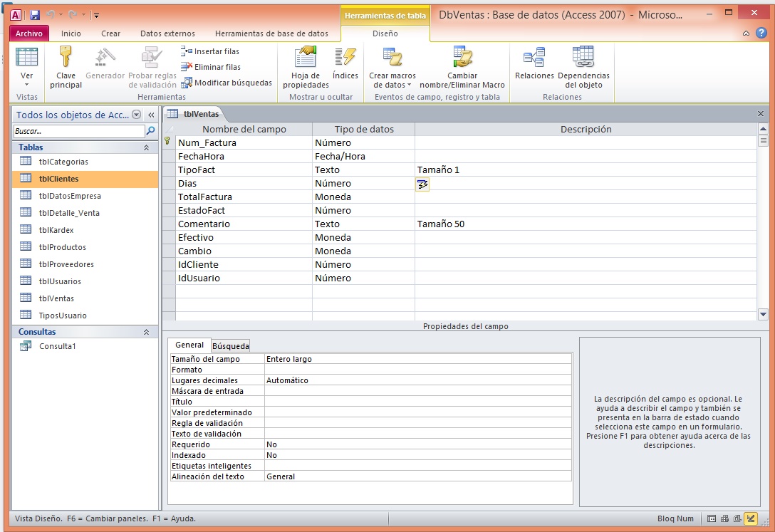Open tblProductos table in navigation pane
This screenshot has height=532, width=775.
63,247
